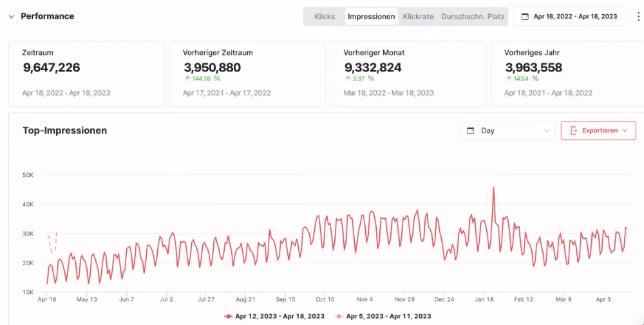Click the January peak spike on the chart
644x325 pixels.
coord(493,189)
